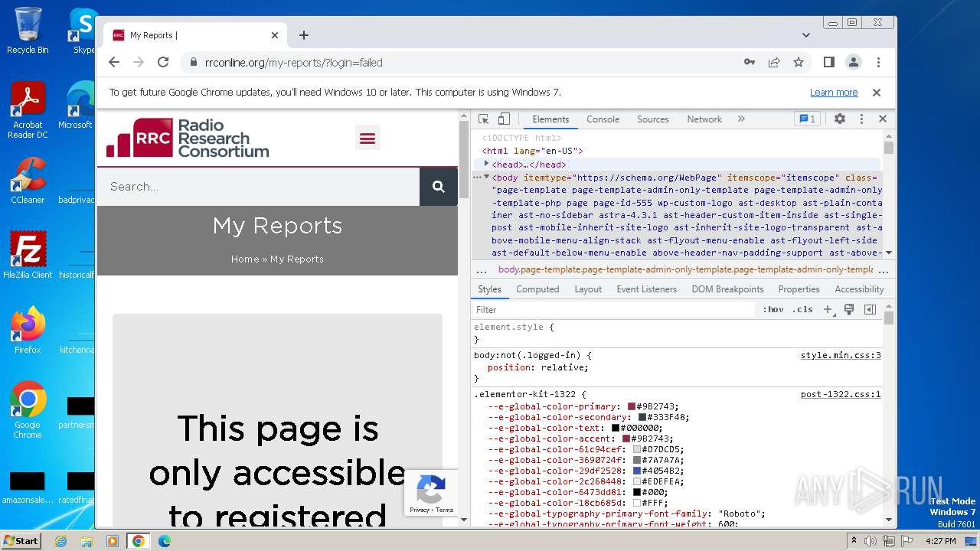Screen dimensions: 980x551
Task: View site information lock icon
Action: coord(192,62)
